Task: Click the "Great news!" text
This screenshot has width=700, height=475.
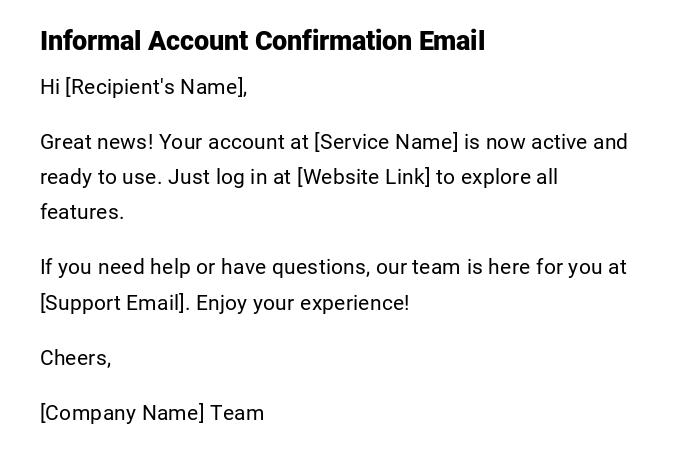Action: point(97,142)
